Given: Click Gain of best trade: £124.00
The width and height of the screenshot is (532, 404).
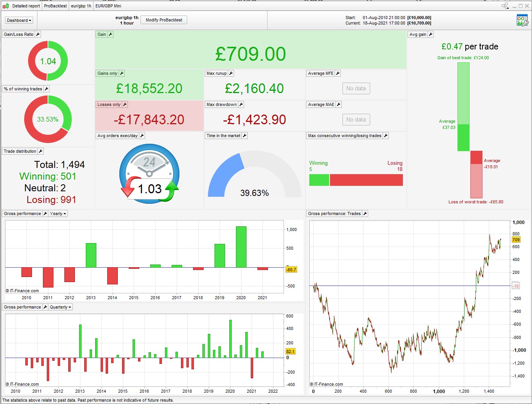Looking at the screenshot, I should (x=463, y=58).
